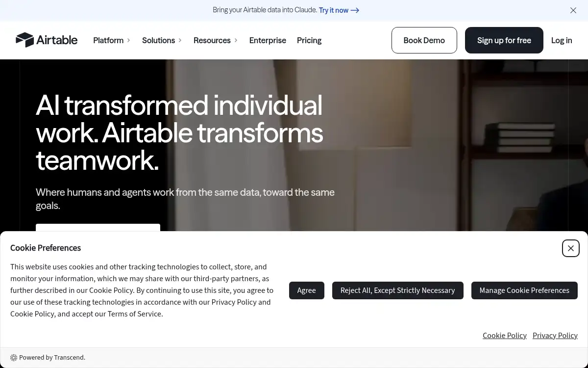Click the banner text about Claude
Screen dimensions: 588x368
click(x=265, y=10)
